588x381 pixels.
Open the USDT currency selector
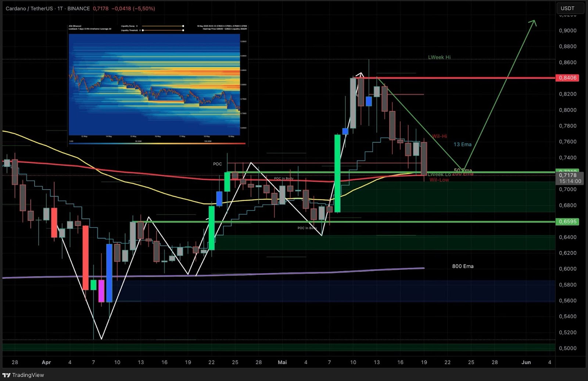click(570, 8)
